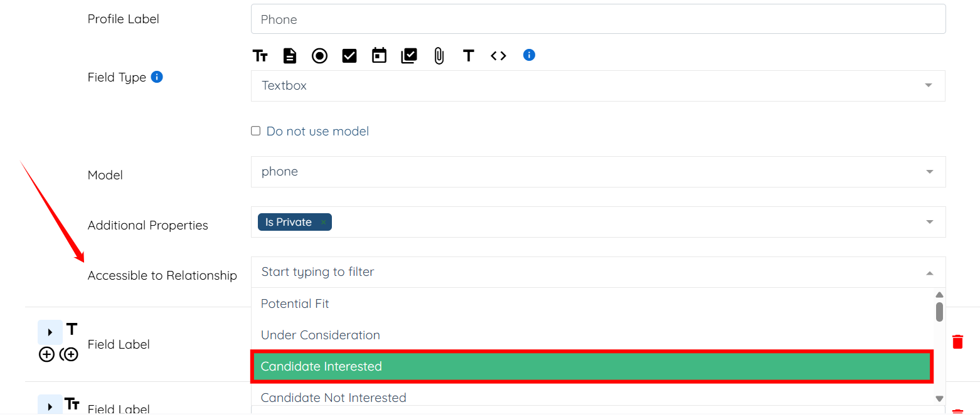
Task: Click the Profile Label input field
Action: coord(597,19)
